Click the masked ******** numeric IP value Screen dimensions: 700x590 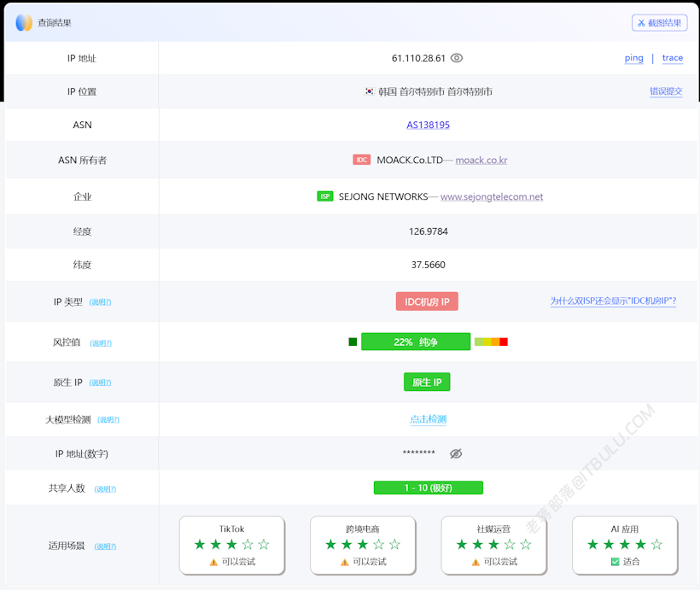(419, 453)
